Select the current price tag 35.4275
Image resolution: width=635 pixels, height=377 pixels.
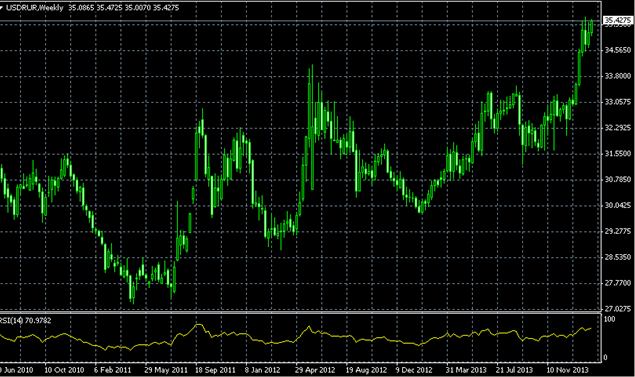pyautogui.click(x=618, y=20)
